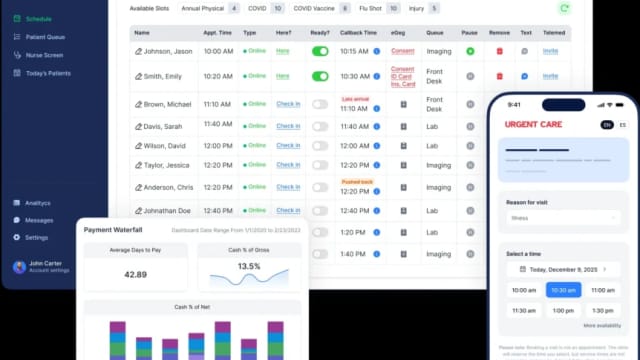Click More availability on phone
The height and width of the screenshot is (360, 640).
click(602, 326)
